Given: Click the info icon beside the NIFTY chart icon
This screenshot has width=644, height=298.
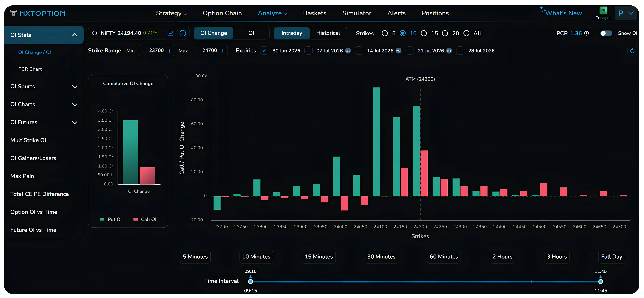Looking at the screenshot, I should click(183, 33).
